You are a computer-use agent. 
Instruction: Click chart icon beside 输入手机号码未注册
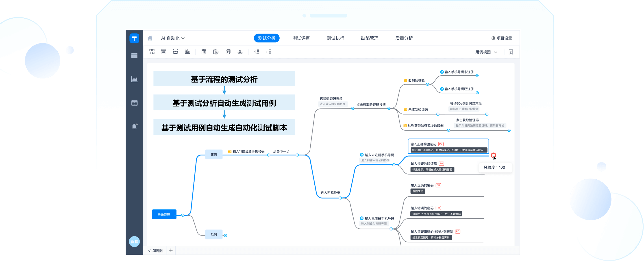pyautogui.click(x=442, y=72)
